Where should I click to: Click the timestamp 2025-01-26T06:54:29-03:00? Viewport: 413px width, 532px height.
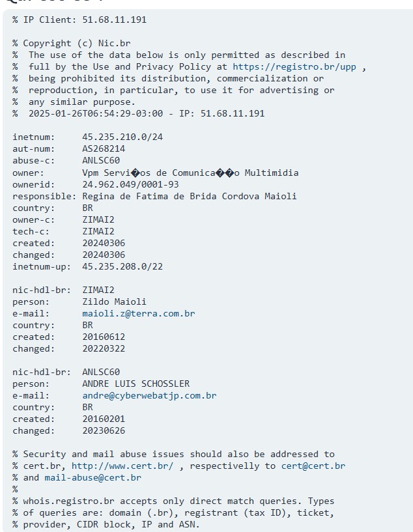click(x=95, y=113)
